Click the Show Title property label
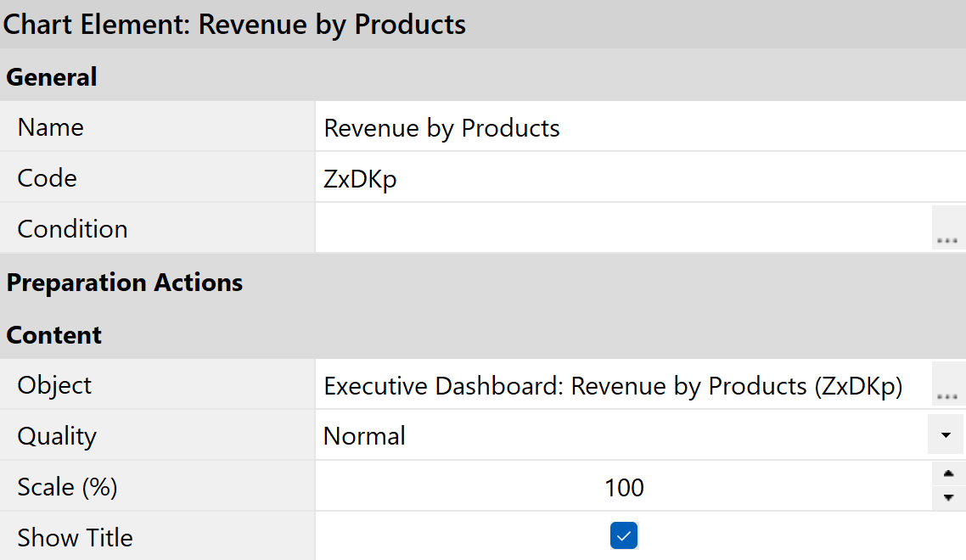This screenshot has height=560, width=966. (x=76, y=538)
